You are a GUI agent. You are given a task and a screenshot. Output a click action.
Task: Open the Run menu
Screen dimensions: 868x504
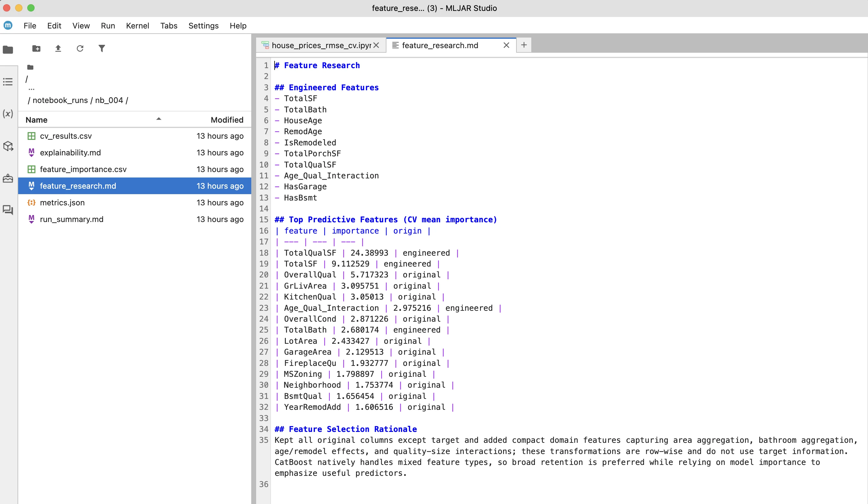[x=108, y=25]
